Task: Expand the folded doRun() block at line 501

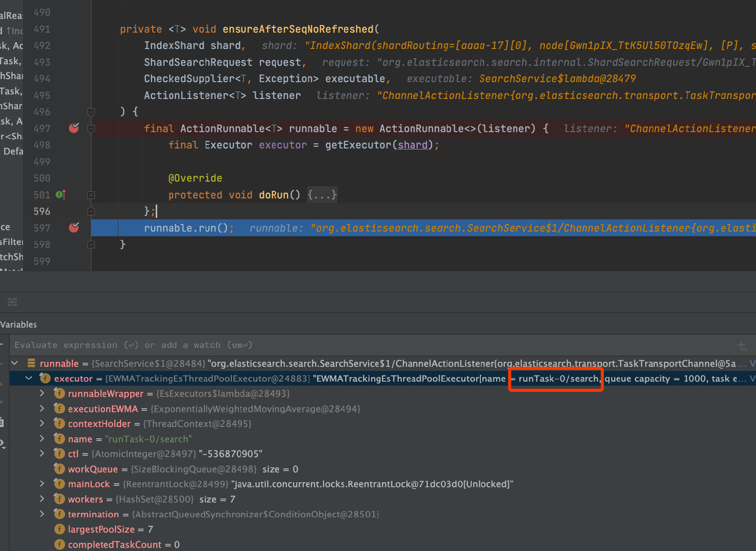Action: click(91, 195)
